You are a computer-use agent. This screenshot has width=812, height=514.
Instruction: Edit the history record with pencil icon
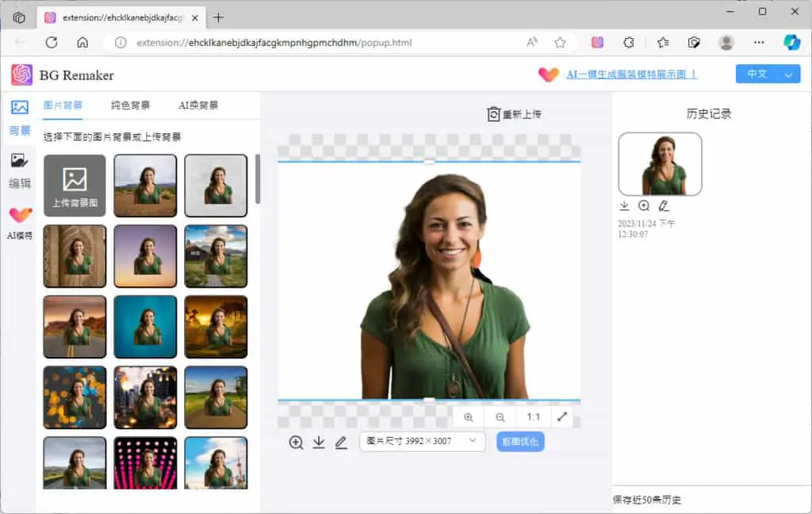coord(664,205)
